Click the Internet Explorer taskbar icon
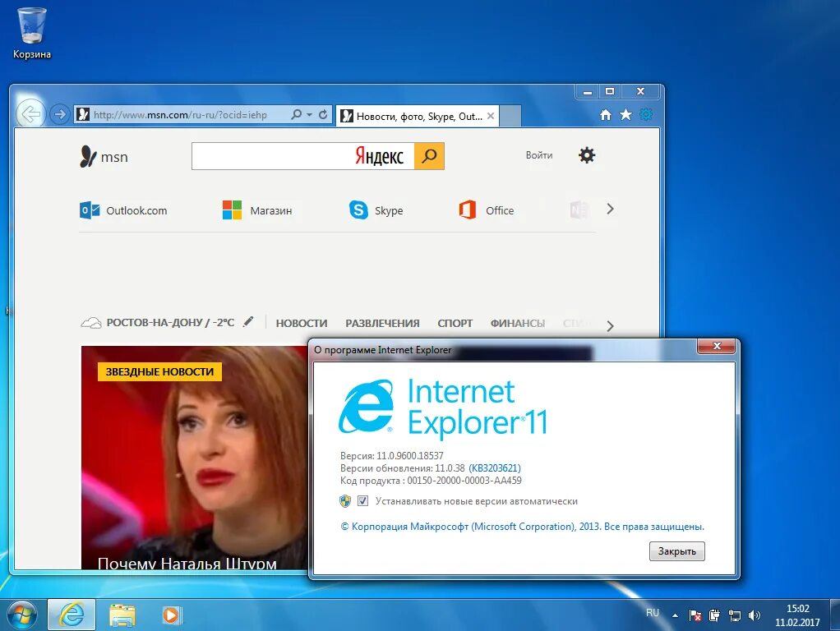 [x=72, y=615]
